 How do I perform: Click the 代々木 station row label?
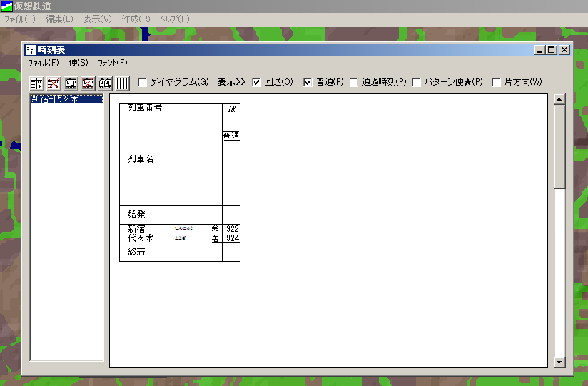click(141, 238)
